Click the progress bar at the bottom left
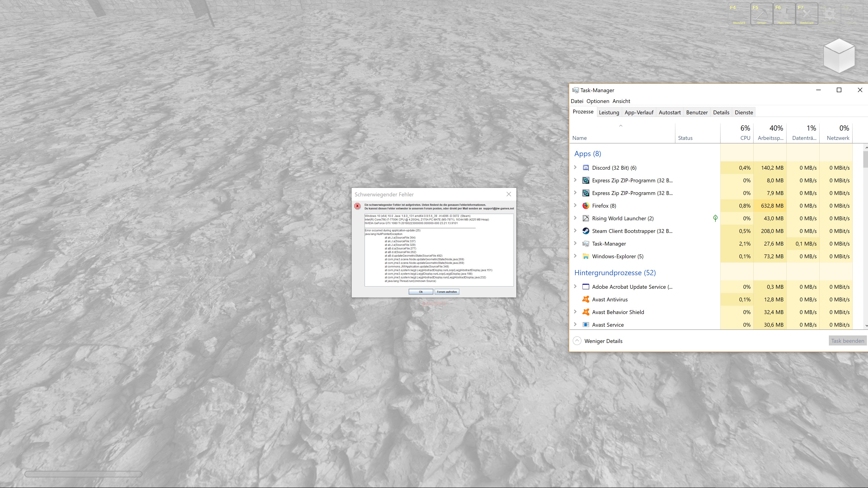This screenshot has width=868, height=488. [x=83, y=474]
